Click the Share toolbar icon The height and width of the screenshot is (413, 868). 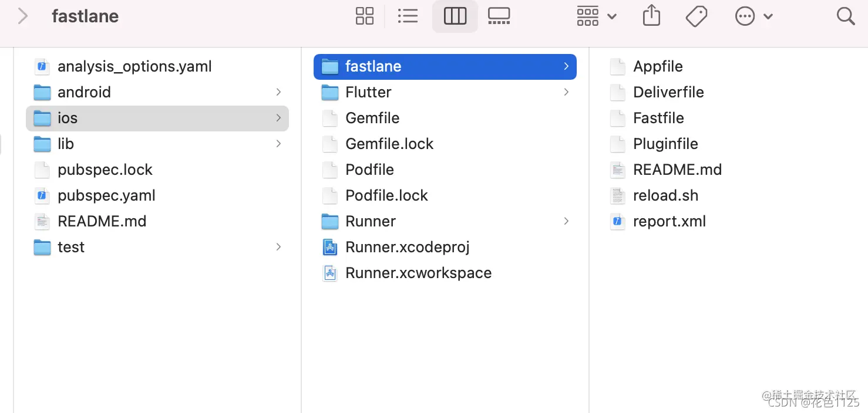point(651,16)
